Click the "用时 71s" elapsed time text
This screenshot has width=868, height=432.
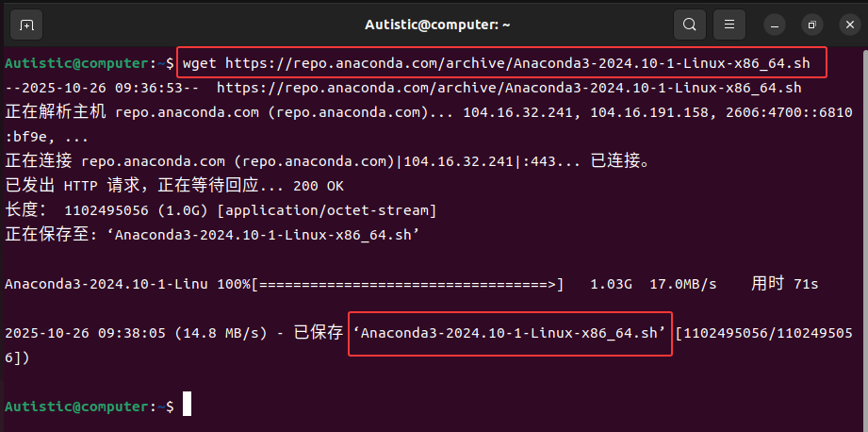784,284
